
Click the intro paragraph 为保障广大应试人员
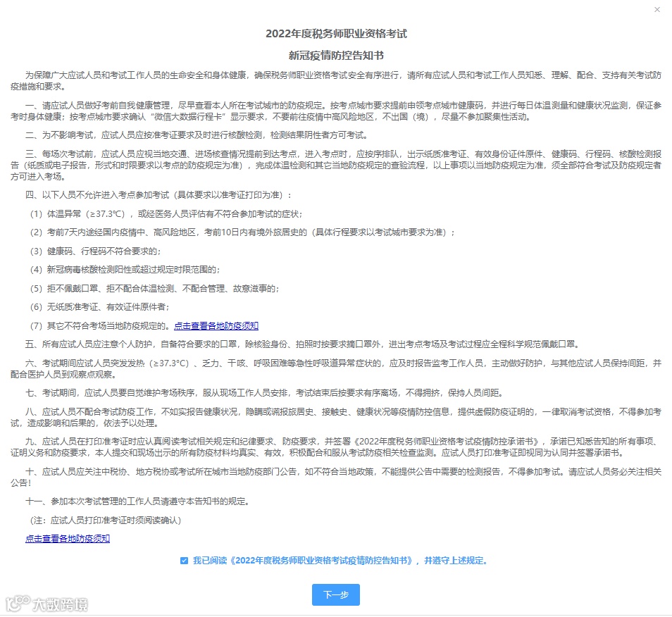(336, 80)
